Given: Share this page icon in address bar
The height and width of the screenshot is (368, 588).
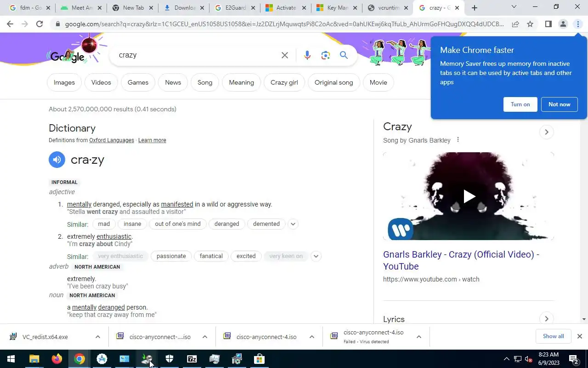Looking at the screenshot, I should [515, 24].
